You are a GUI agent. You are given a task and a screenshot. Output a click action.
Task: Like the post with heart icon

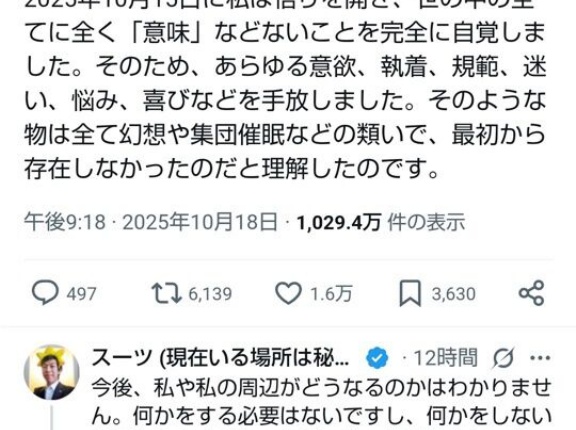click(x=288, y=293)
